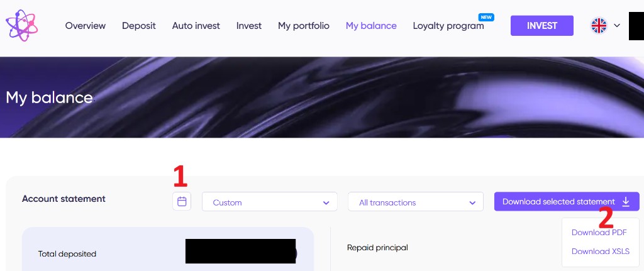644x271 pixels.
Task: Click the NEW badge on Loyalty program
Action: pyautogui.click(x=486, y=17)
